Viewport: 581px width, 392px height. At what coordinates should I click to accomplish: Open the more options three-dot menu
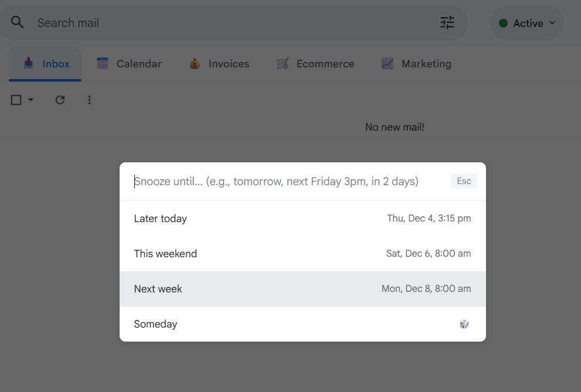89,100
